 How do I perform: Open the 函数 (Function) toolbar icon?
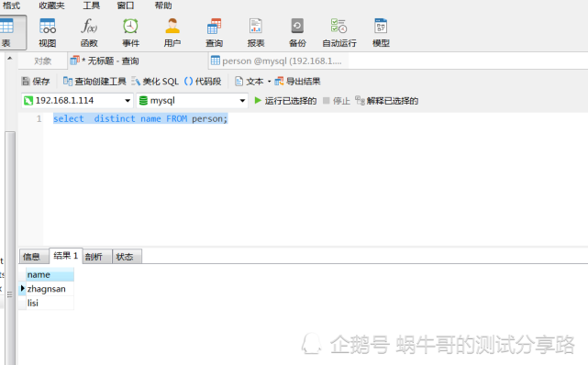coord(89,33)
